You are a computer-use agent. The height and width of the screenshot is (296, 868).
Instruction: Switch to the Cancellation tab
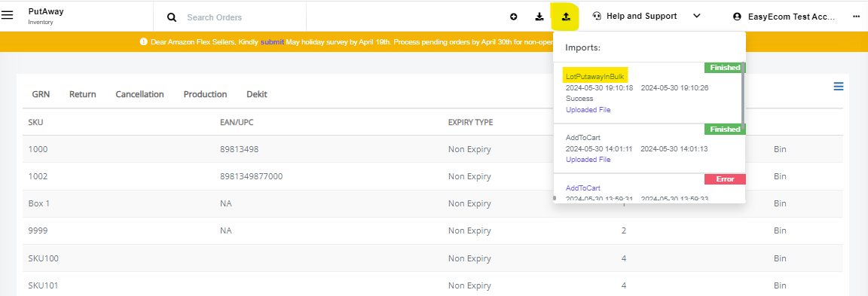coord(139,94)
